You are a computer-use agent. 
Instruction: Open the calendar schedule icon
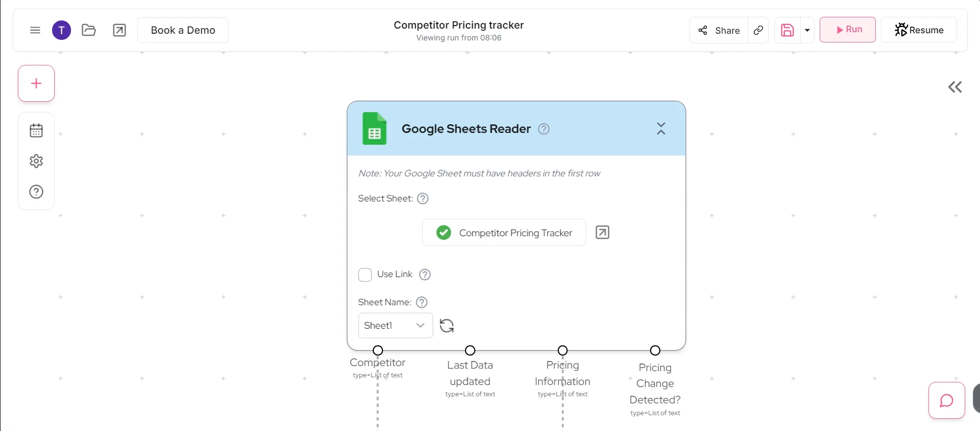36,130
